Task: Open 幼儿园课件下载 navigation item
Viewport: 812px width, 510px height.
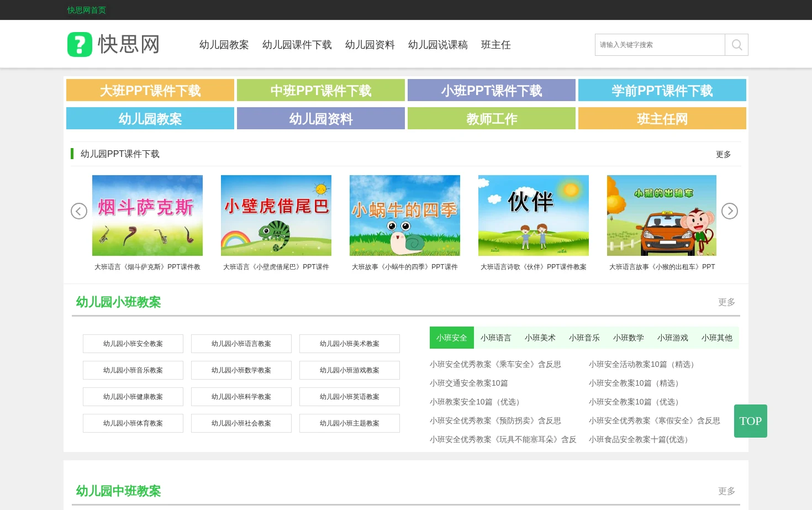Action: click(297, 45)
